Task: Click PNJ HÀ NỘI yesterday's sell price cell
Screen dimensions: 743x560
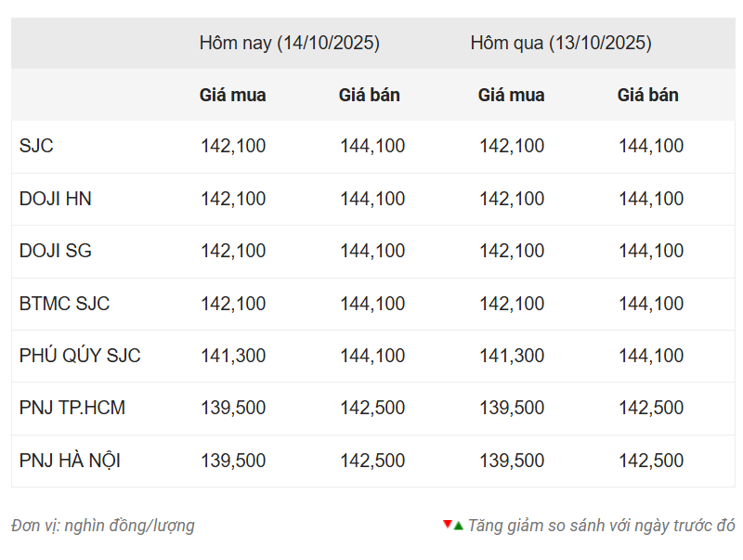Action: point(651,461)
